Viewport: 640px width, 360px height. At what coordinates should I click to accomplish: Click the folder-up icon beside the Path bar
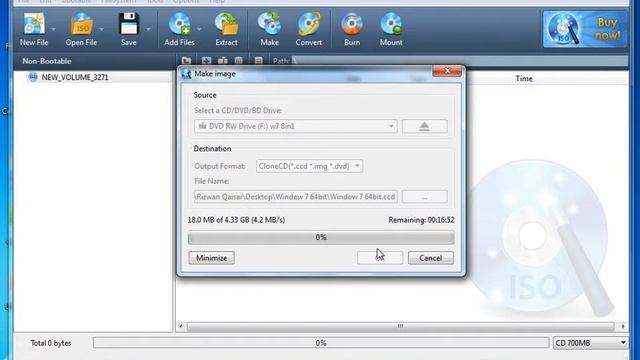pos(186,61)
